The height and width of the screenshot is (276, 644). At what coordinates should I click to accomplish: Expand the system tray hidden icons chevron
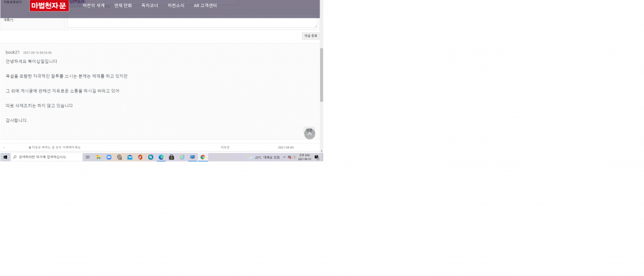tap(284, 157)
